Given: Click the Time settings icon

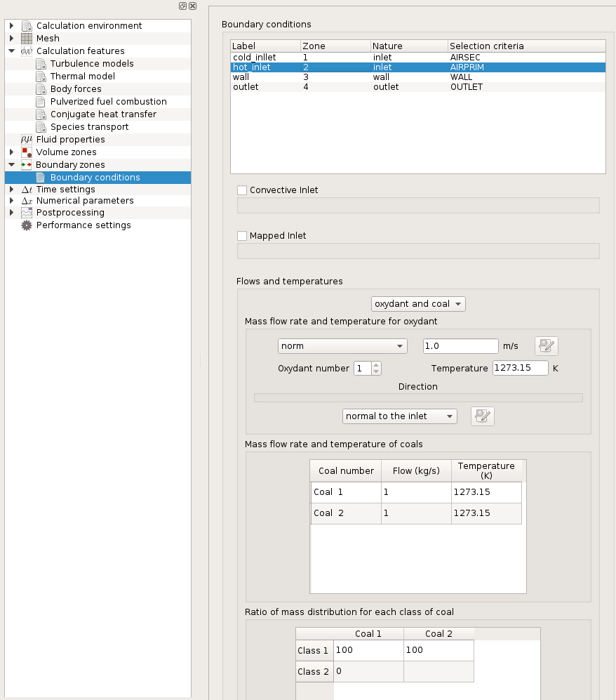Looking at the screenshot, I should coord(27,190).
